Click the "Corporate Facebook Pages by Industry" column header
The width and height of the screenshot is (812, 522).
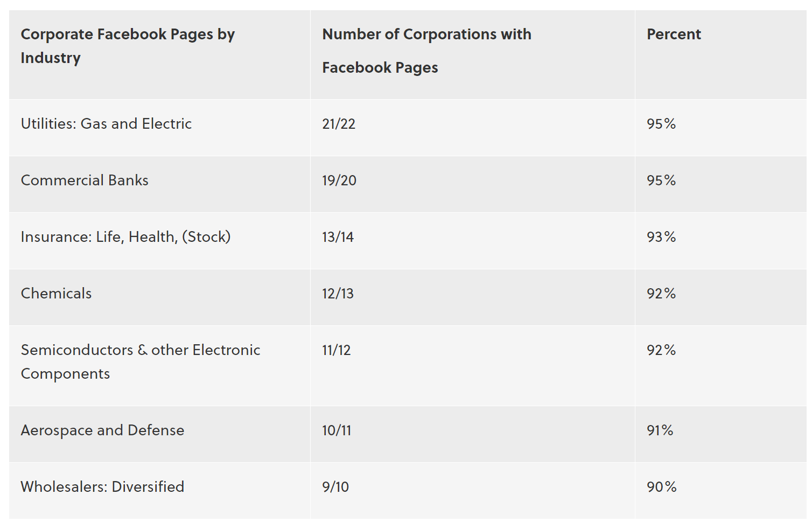click(x=128, y=46)
